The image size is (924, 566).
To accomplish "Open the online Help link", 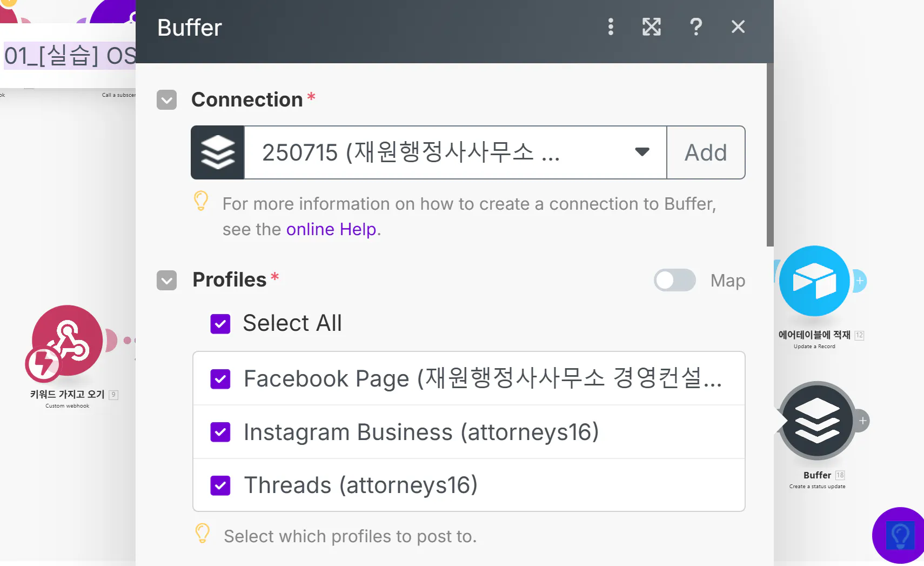I will (331, 229).
